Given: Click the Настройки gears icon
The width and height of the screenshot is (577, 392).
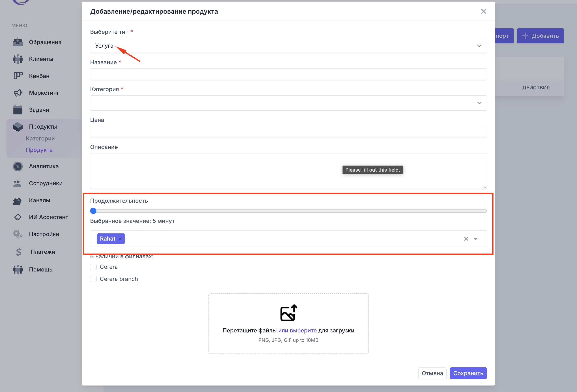Looking at the screenshot, I should tap(18, 234).
